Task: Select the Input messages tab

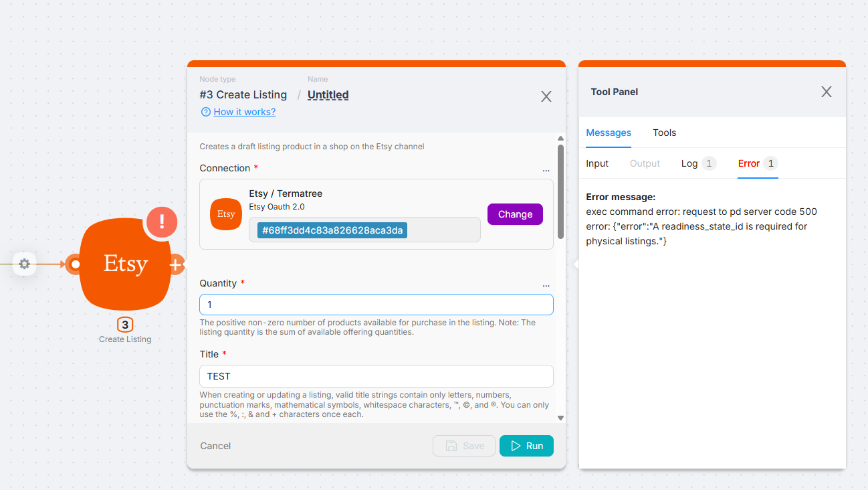Action: tap(597, 163)
